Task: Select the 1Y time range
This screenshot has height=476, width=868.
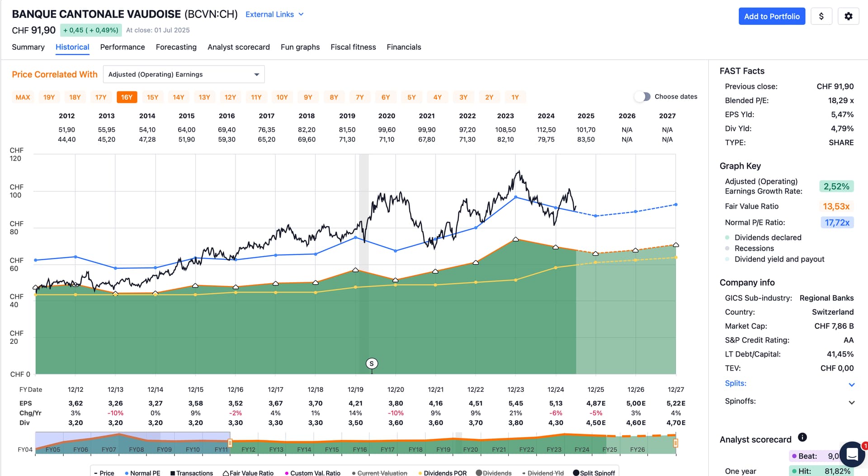Action: pos(515,97)
